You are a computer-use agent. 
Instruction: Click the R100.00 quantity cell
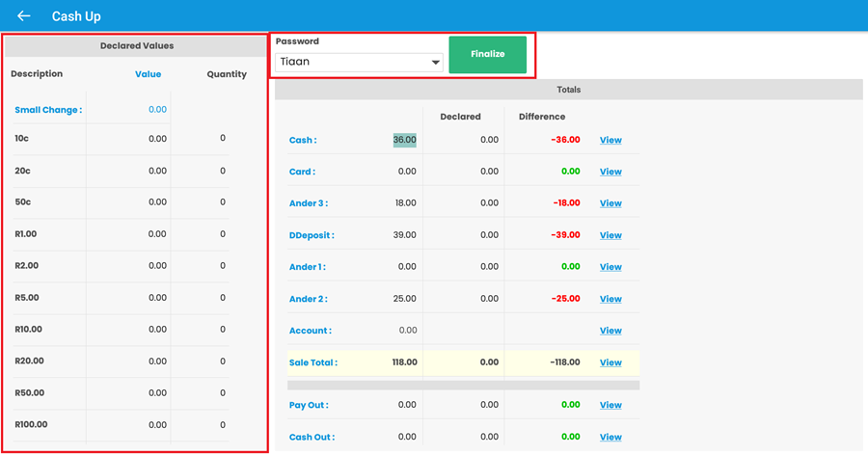pos(222,425)
